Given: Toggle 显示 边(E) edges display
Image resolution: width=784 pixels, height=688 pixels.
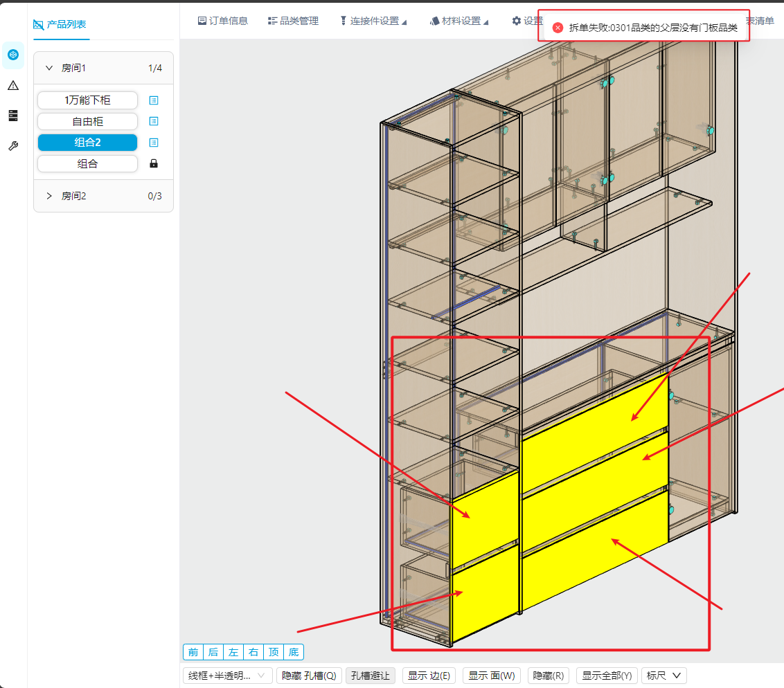Looking at the screenshot, I should pyautogui.click(x=429, y=676).
